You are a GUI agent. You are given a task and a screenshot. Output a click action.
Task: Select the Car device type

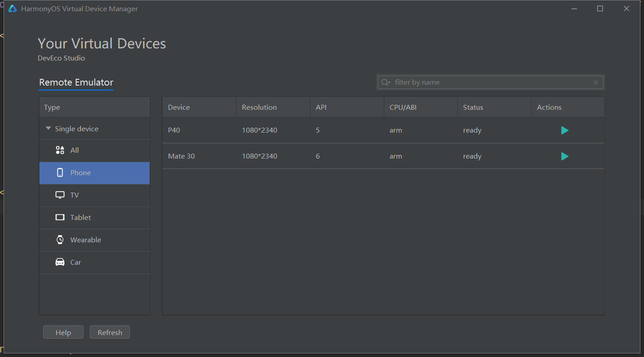94,262
